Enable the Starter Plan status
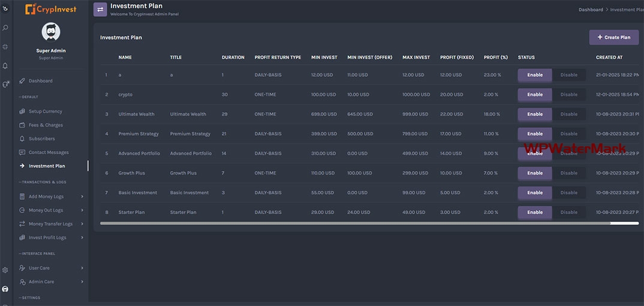The image size is (644, 306). pyautogui.click(x=534, y=212)
